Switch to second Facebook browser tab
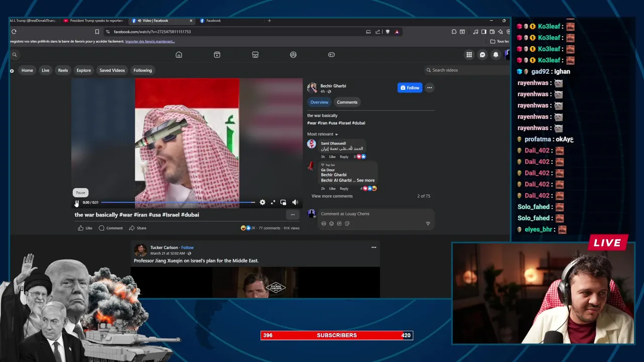Viewport: 644px width, 362px height. [x=213, y=21]
